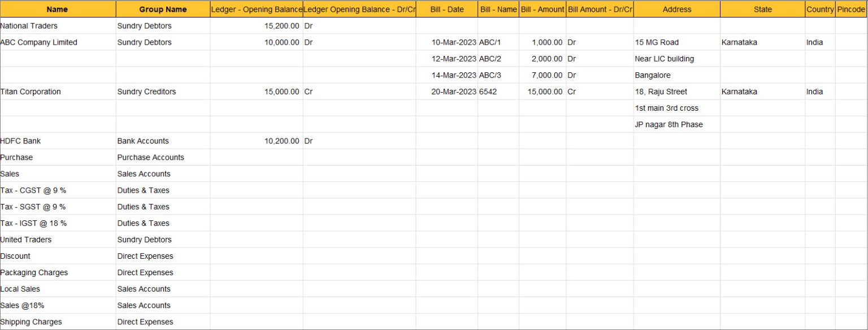This screenshot has width=868, height=330.
Task: Select the Pincode column header
Action: pos(850,9)
